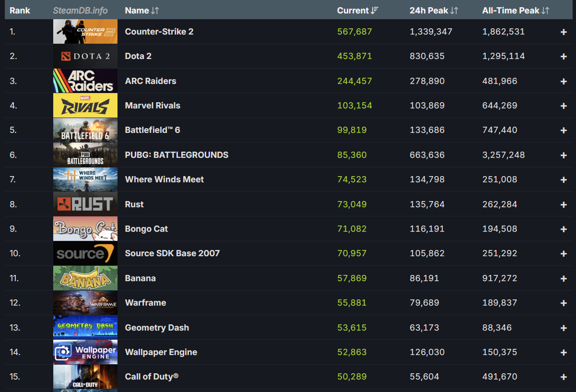
Task: Expand the Bongo Cat row plus icon
Action: click(564, 229)
